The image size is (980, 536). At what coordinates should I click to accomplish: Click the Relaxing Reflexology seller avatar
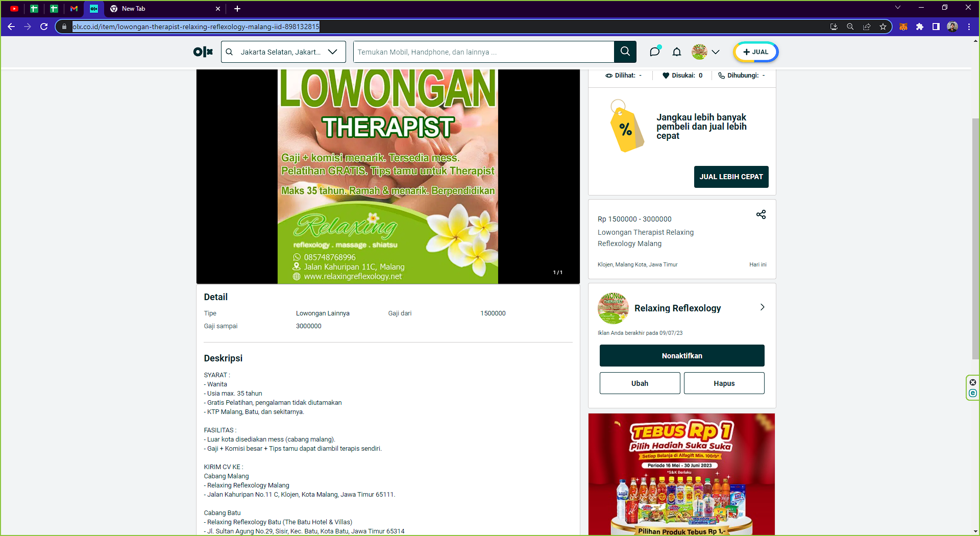tap(613, 308)
